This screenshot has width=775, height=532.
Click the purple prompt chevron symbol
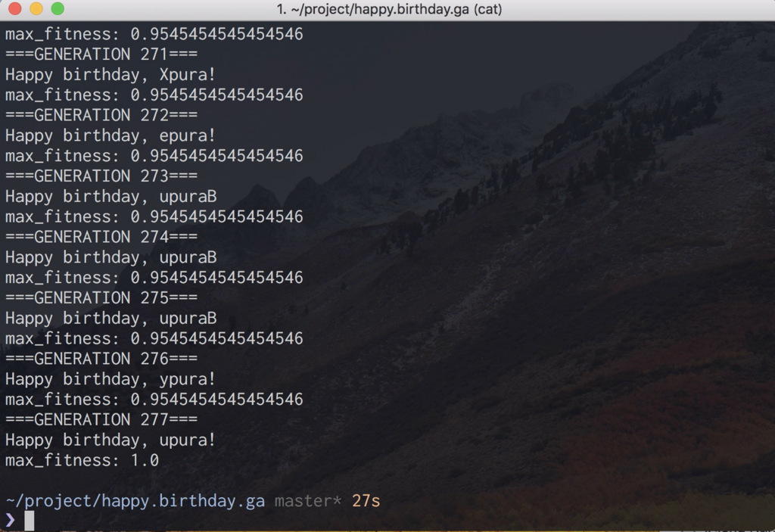10,520
